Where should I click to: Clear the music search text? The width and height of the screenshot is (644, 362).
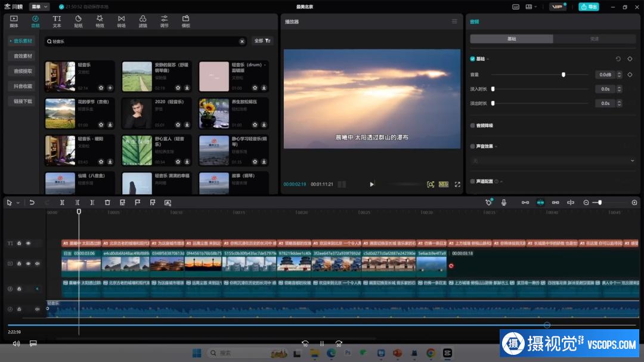pyautogui.click(x=242, y=41)
